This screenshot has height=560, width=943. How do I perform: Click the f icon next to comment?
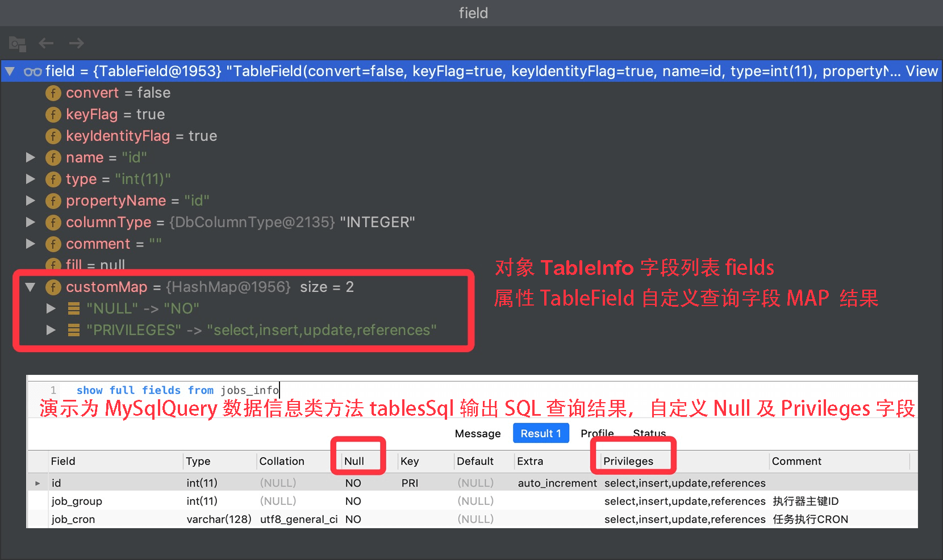pyautogui.click(x=53, y=244)
